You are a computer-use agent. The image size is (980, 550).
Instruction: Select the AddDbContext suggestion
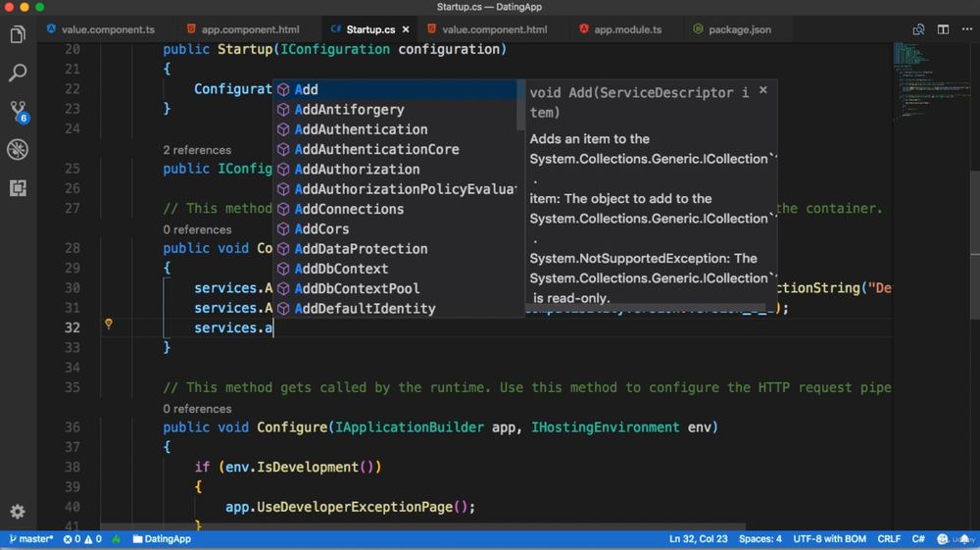click(396, 269)
